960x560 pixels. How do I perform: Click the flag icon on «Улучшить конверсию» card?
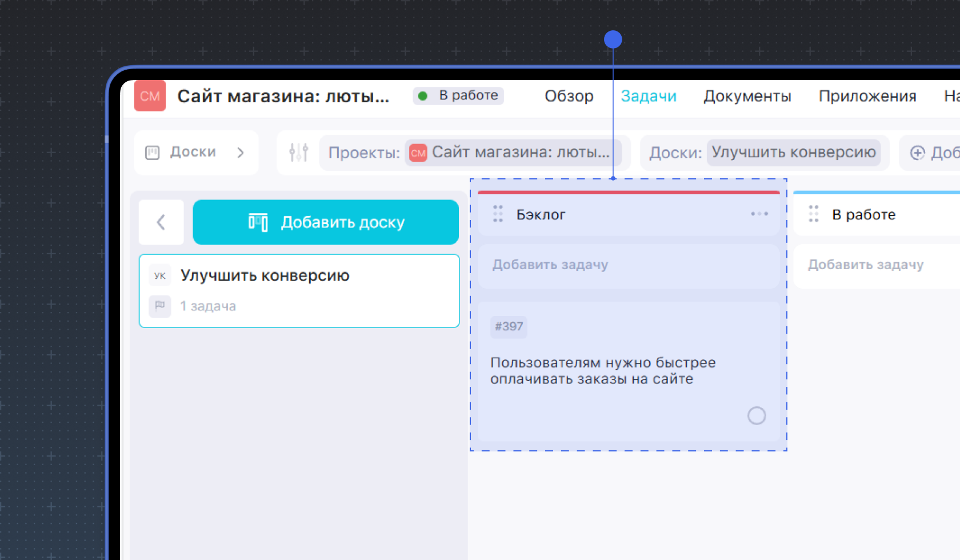pyautogui.click(x=160, y=306)
